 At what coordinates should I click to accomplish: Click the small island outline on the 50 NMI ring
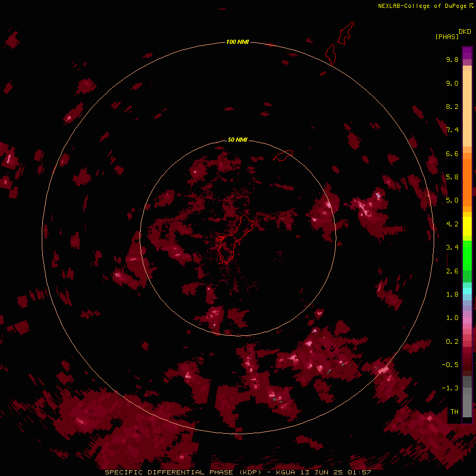pyautogui.click(x=283, y=155)
